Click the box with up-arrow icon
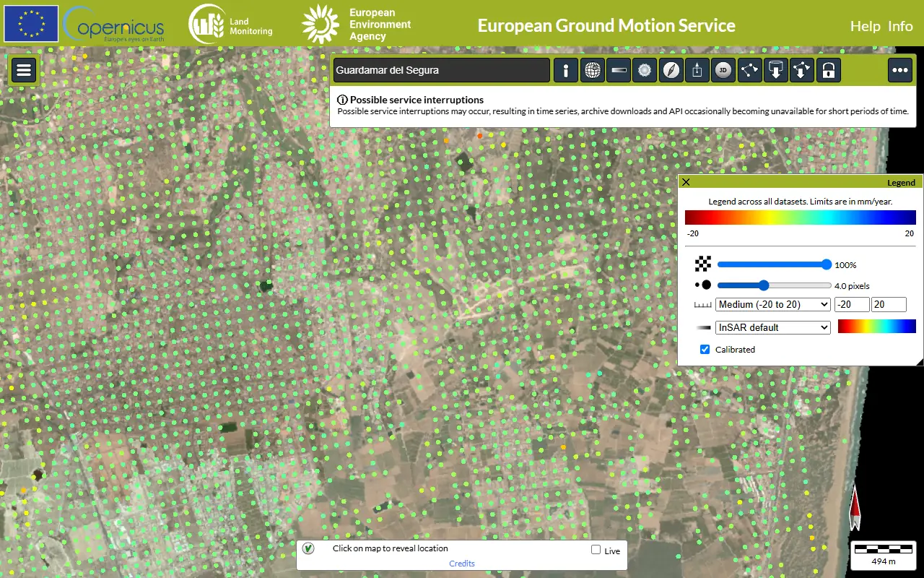The width and height of the screenshot is (924, 578). pos(697,70)
